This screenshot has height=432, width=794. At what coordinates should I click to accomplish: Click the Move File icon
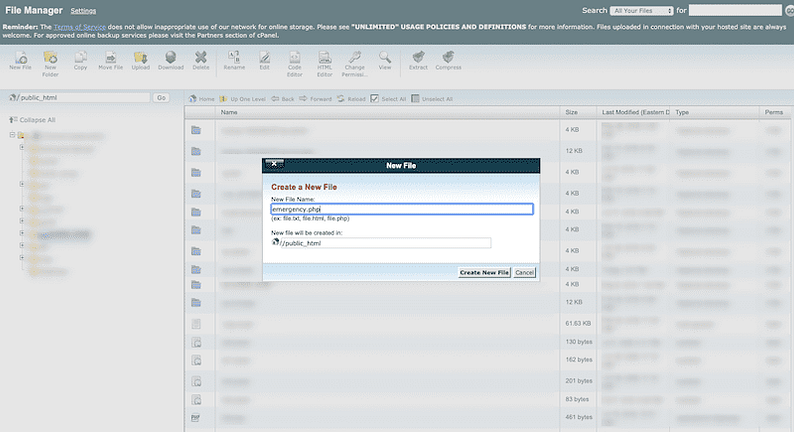(110, 60)
